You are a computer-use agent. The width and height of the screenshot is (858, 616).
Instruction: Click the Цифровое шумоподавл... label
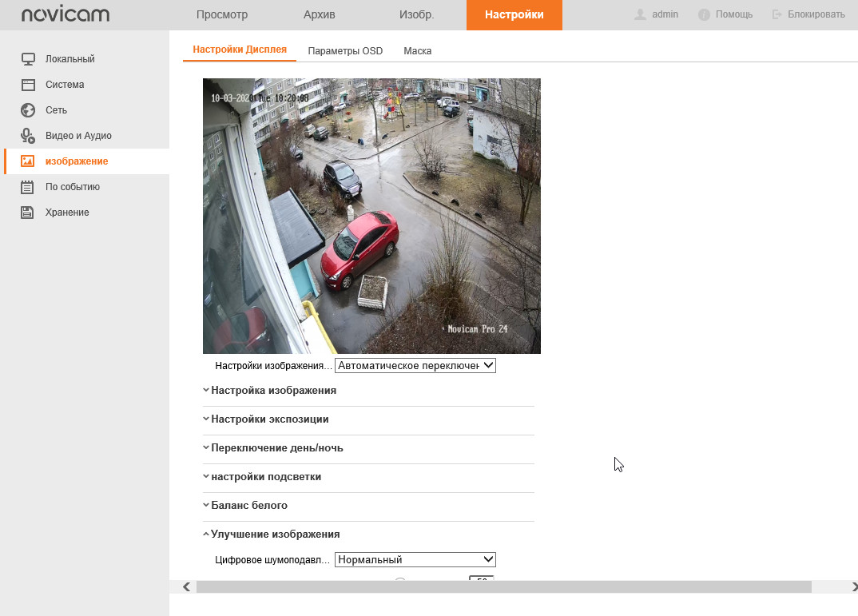pos(272,560)
